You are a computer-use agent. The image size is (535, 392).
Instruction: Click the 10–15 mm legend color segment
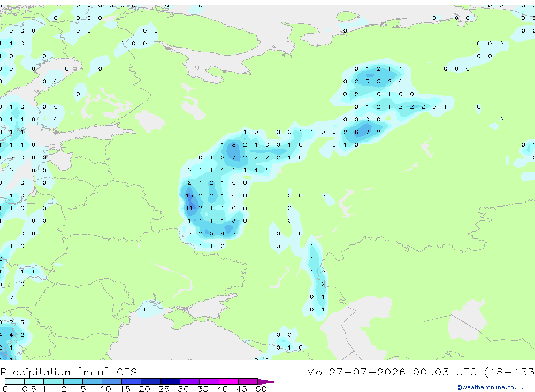click(x=112, y=381)
